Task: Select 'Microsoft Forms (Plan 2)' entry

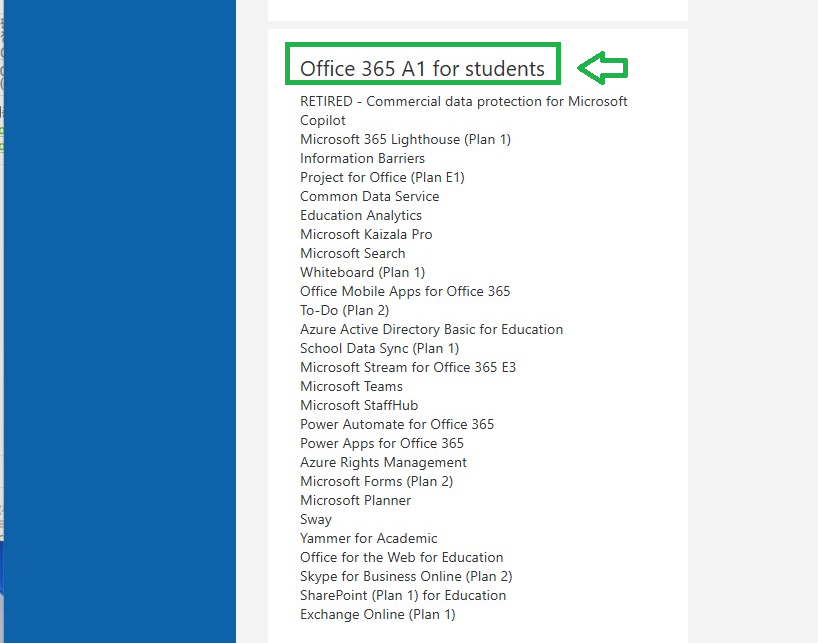Action: [377, 481]
